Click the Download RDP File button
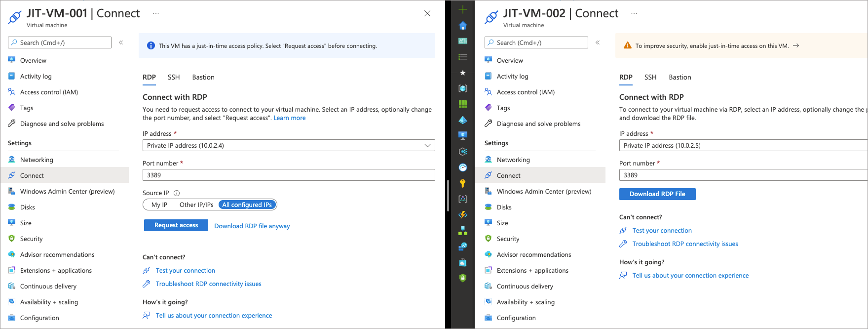This screenshot has width=868, height=329. pos(657,194)
